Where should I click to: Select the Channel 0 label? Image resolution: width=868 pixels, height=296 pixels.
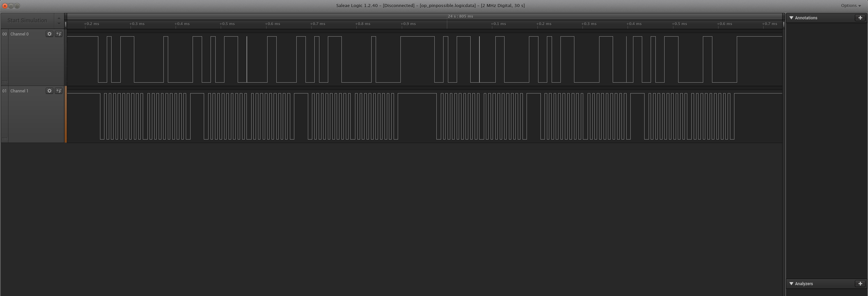pyautogui.click(x=20, y=34)
